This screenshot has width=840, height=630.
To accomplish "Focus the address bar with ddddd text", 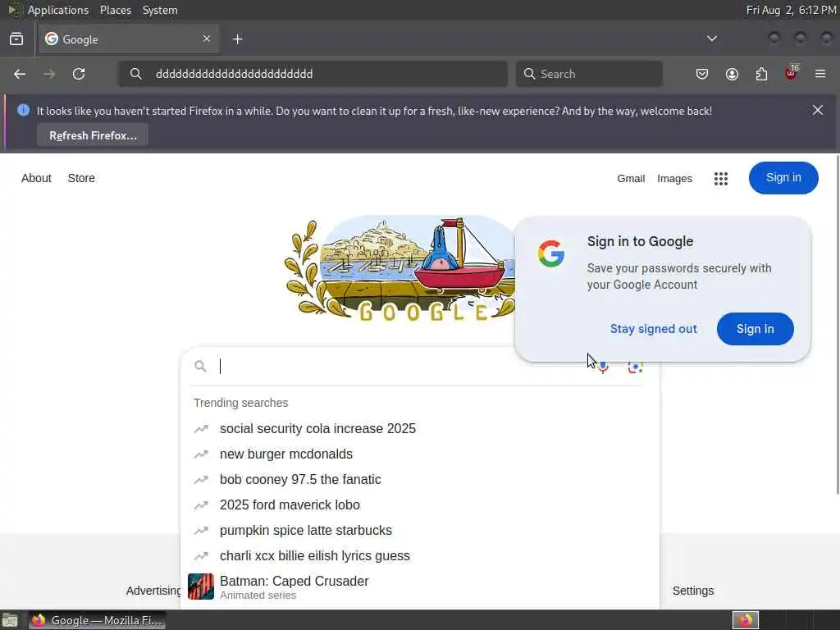I will [313, 74].
